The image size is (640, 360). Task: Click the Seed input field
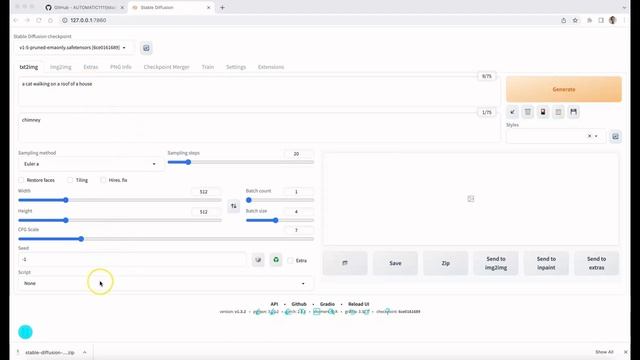[x=132, y=260]
